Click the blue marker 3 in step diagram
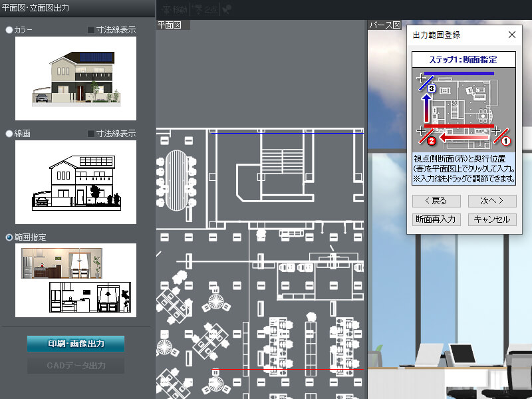The height and width of the screenshot is (399, 532). coord(431,88)
